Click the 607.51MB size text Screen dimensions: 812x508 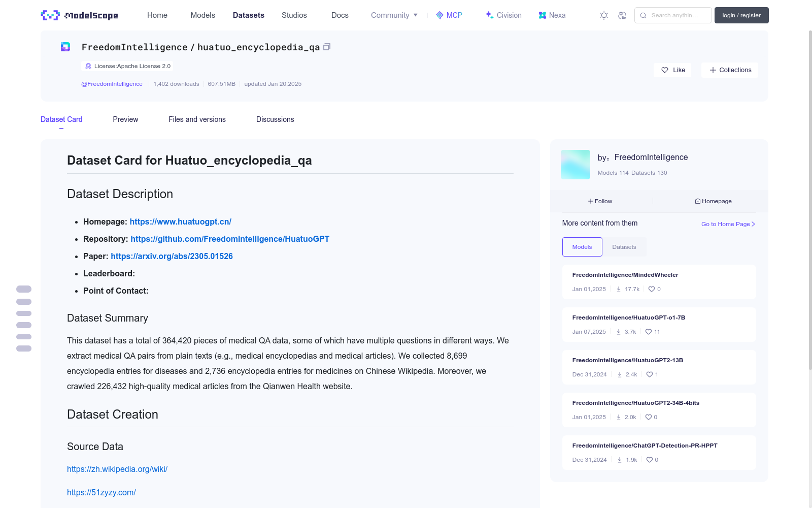click(222, 84)
